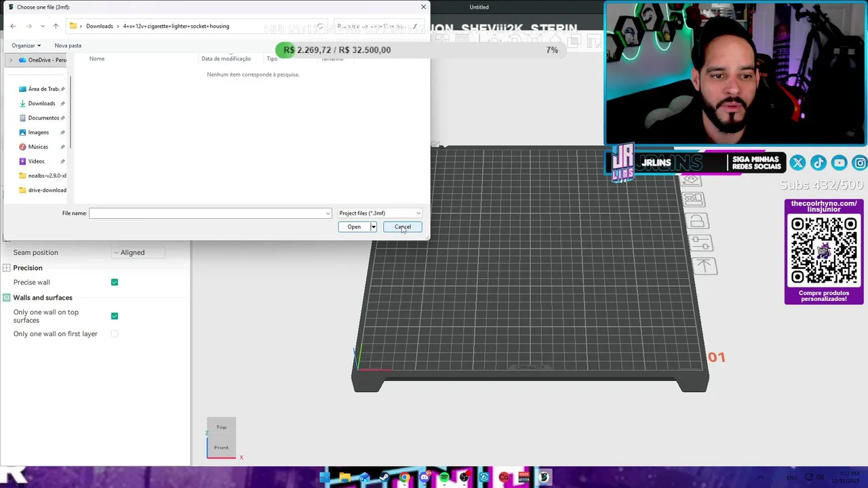The height and width of the screenshot is (488, 868).
Task: Open the File name history dropdown
Action: click(x=328, y=213)
